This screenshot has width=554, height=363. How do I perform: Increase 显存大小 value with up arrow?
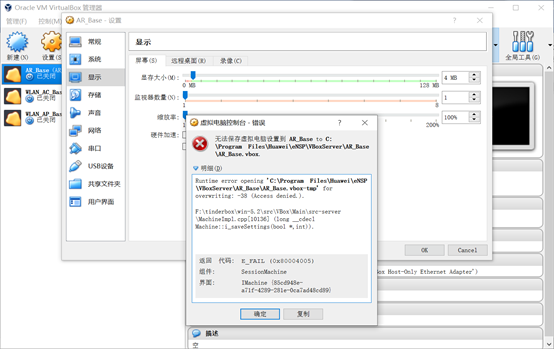point(474,75)
